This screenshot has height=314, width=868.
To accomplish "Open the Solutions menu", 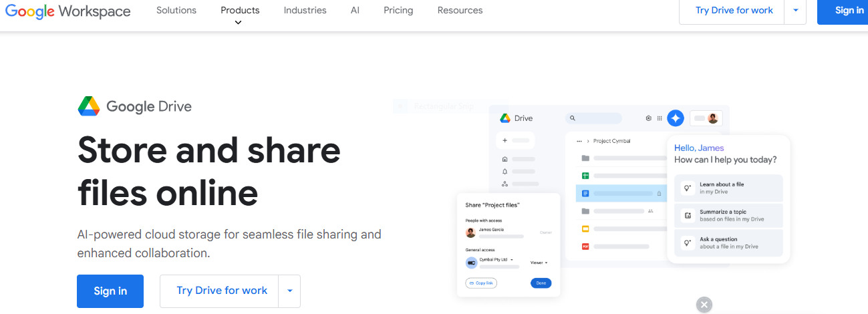I will coord(176,10).
